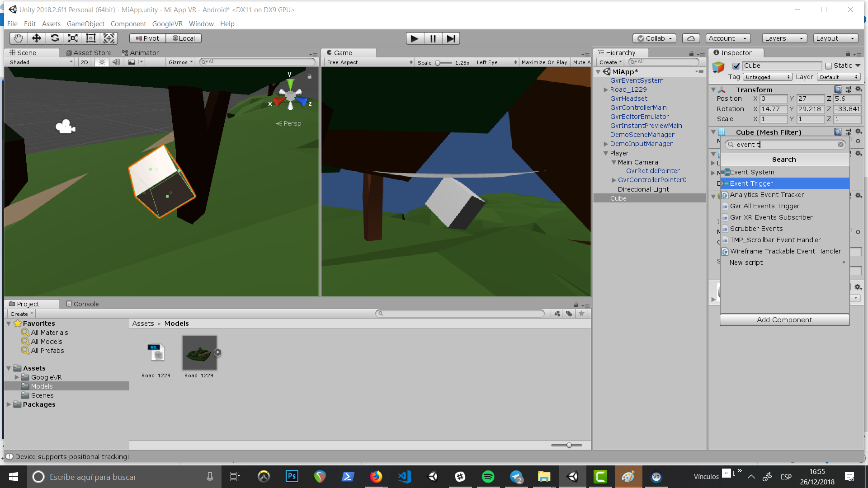Select the Road_1229 model thumbnail
868x488 pixels.
coord(199,353)
